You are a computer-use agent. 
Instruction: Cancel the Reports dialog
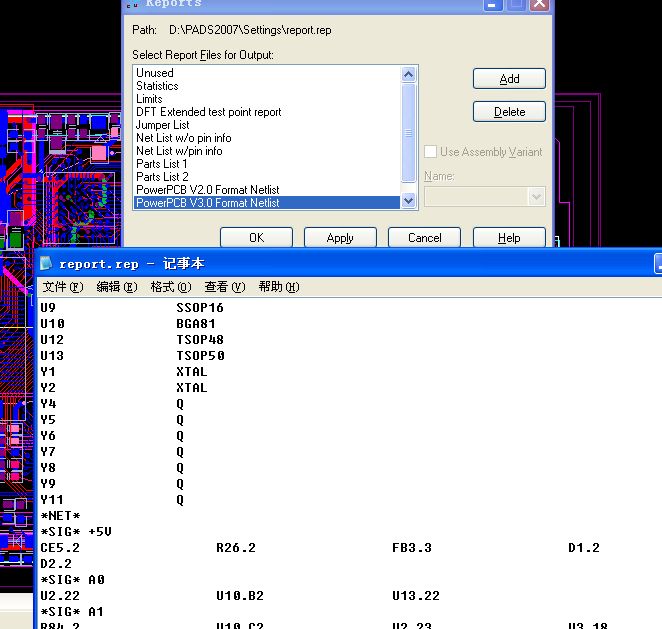[424, 238]
